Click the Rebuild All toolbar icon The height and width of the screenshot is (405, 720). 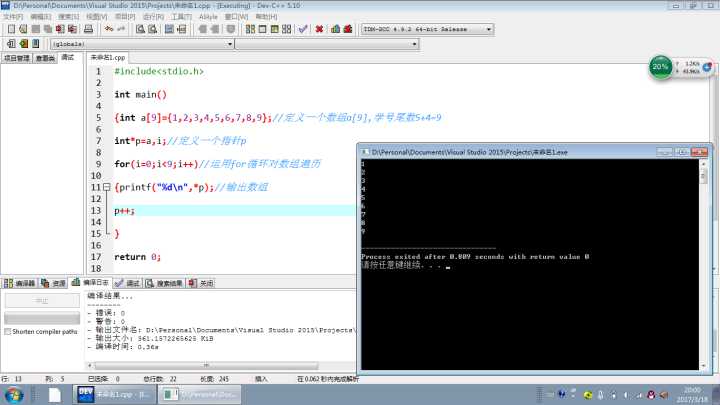(287, 29)
